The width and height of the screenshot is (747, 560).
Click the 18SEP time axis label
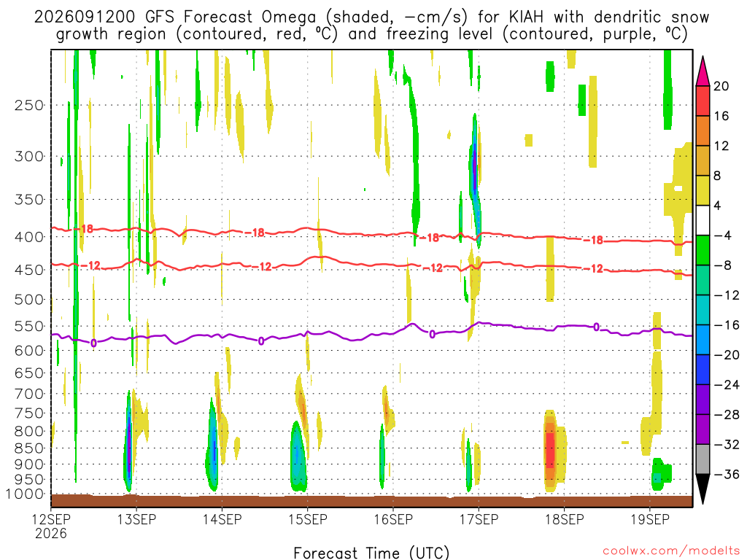(565, 519)
